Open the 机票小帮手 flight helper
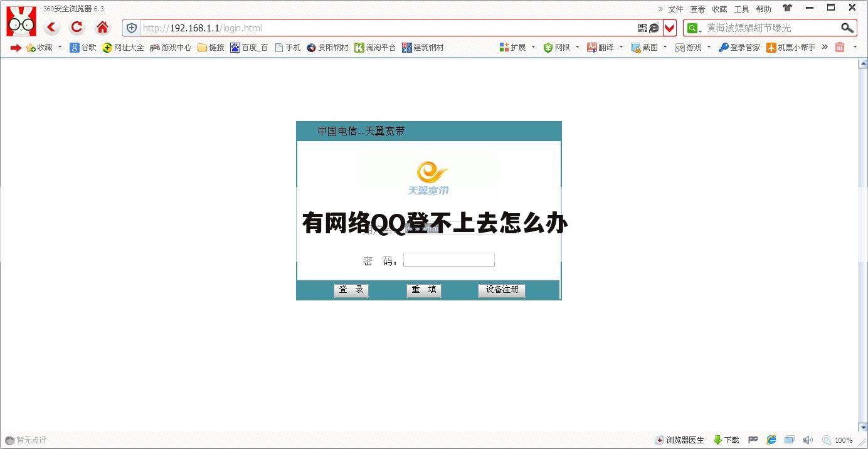This screenshot has height=449, width=868. coord(791,48)
